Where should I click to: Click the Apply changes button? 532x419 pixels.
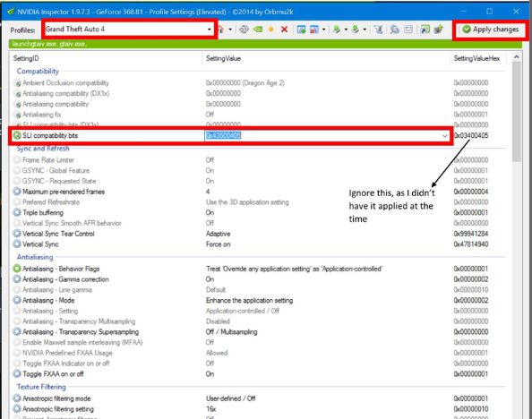pos(491,30)
